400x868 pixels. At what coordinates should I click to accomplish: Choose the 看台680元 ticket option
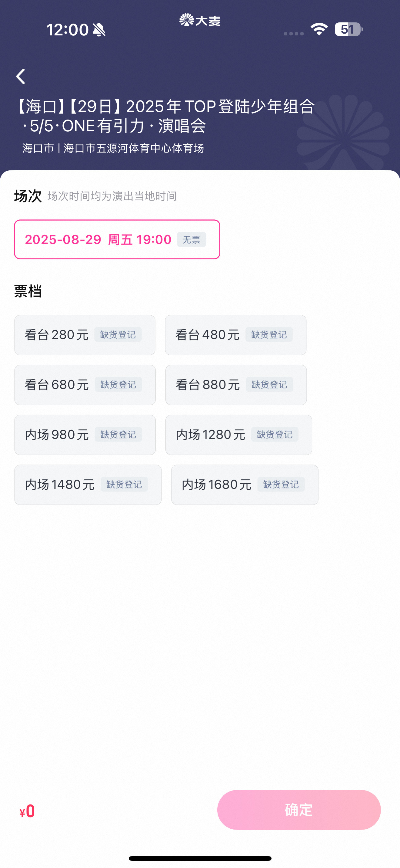85,385
